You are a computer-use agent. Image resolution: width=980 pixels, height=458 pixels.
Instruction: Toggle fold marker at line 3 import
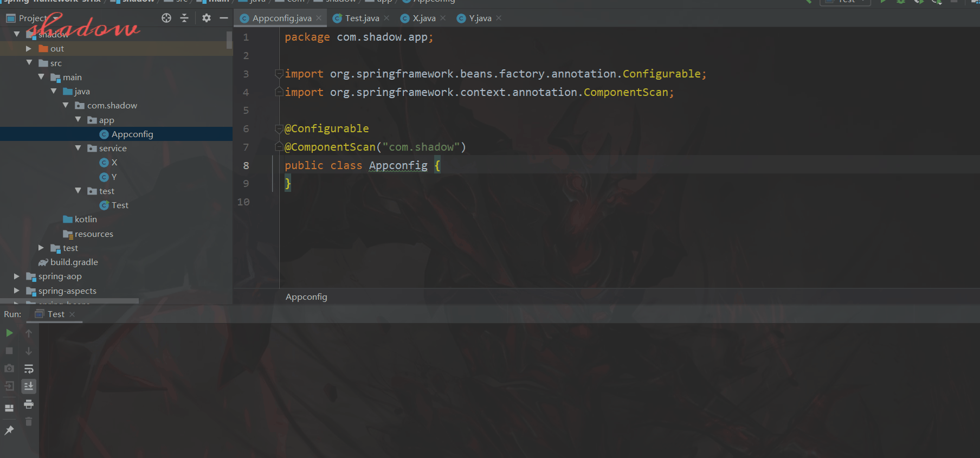tap(279, 73)
